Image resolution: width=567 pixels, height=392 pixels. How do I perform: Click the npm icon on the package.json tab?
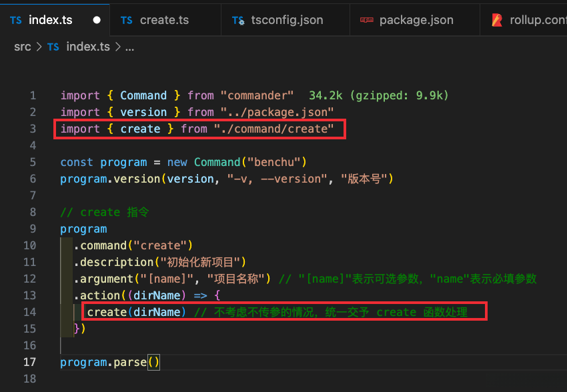pyautogui.click(x=367, y=20)
